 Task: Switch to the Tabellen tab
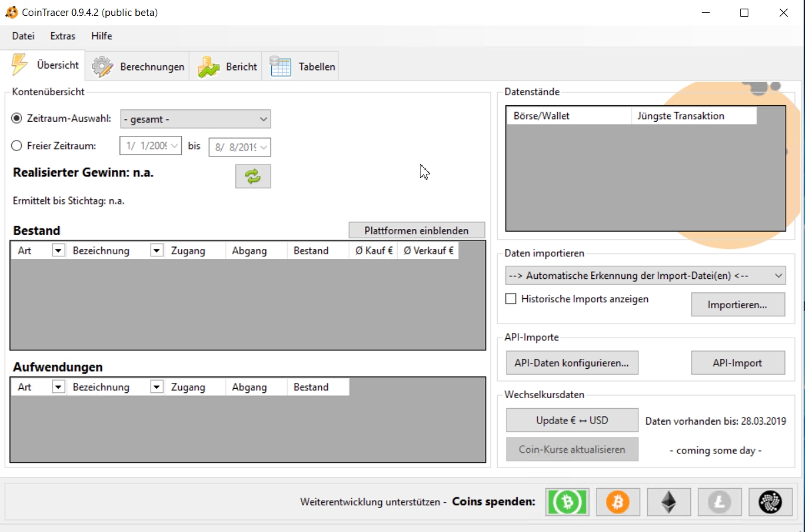[301, 67]
